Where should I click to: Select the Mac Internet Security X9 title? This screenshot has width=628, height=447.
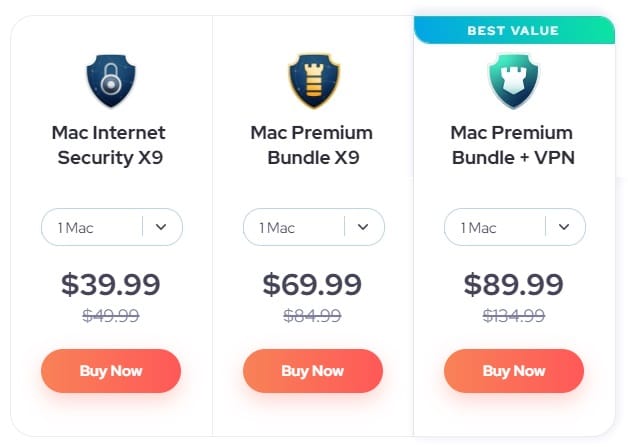coord(109,145)
